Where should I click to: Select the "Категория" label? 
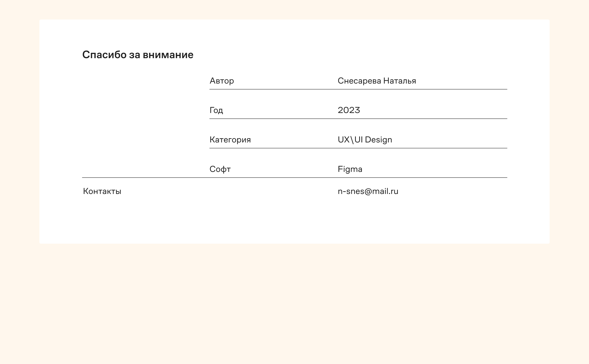tap(230, 140)
